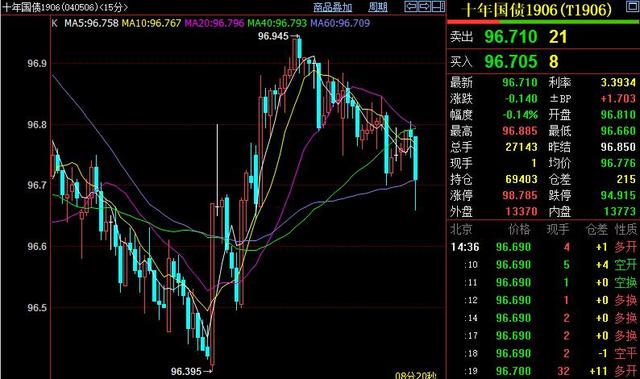Click the window icon beside 十年国债1906 title
The height and width of the screenshot is (379, 640).
633,7
